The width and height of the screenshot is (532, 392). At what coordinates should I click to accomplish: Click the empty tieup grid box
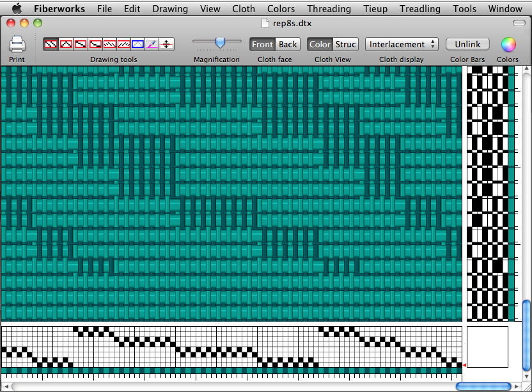487,347
